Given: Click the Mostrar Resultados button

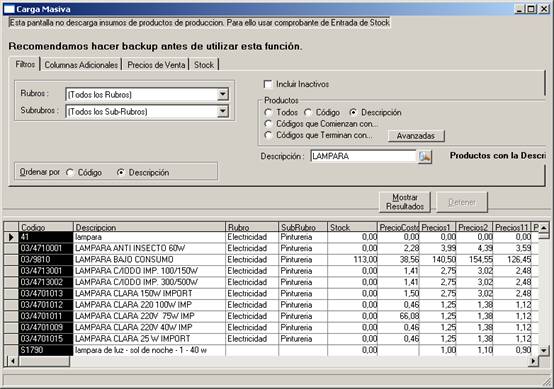Looking at the screenshot, I should (x=405, y=202).
